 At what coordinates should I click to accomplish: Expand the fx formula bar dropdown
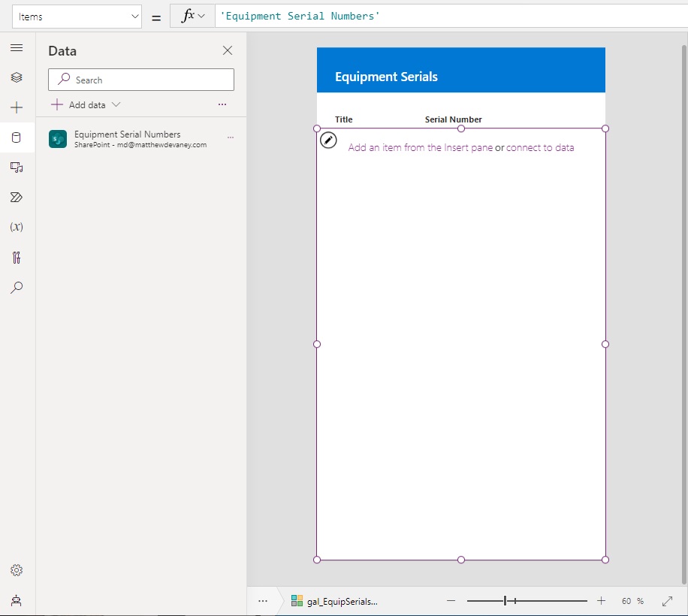click(200, 16)
